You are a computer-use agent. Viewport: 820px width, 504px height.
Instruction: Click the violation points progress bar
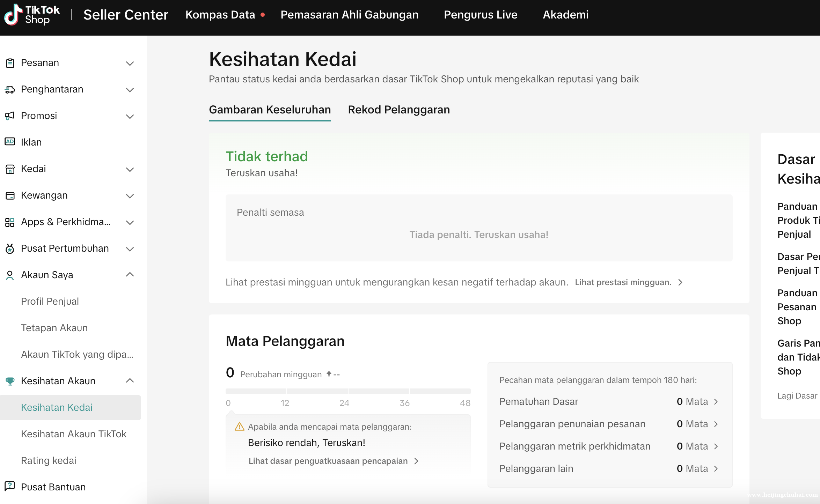pos(348,391)
